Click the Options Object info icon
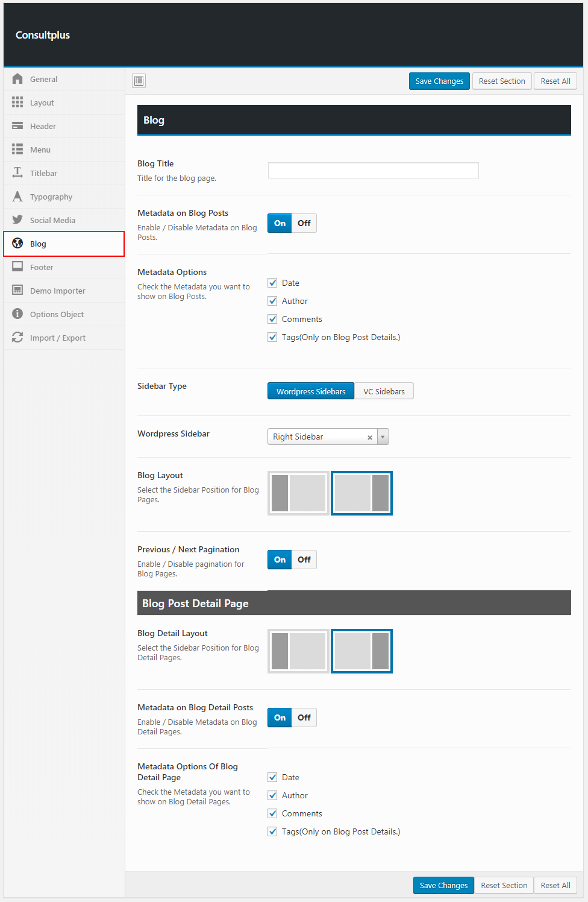The image size is (588, 902). coord(17,314)
